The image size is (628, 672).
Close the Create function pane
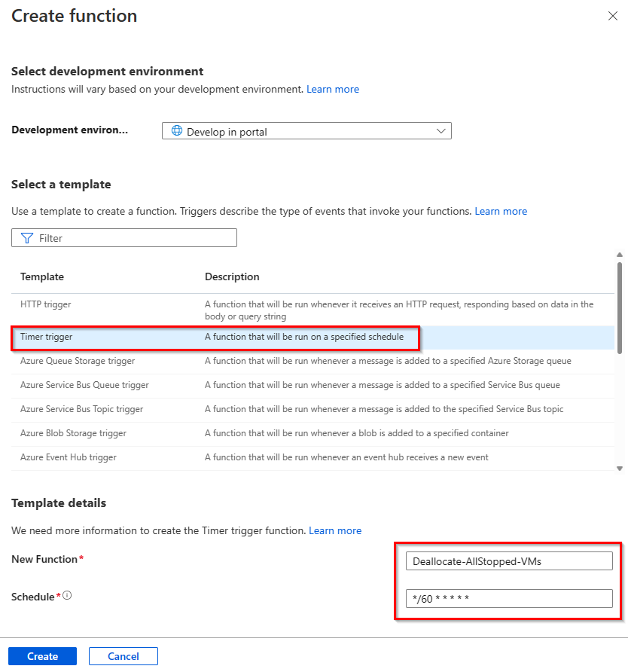[612, 17]
